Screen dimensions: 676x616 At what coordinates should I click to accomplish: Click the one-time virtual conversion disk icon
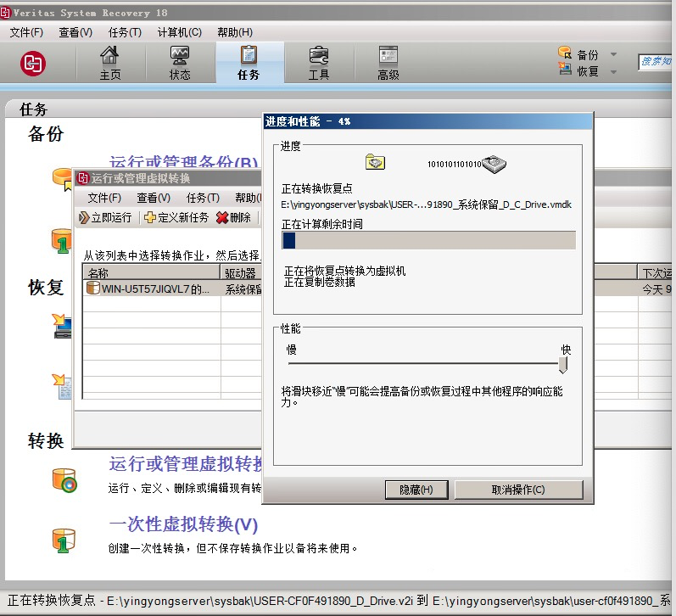64,540
